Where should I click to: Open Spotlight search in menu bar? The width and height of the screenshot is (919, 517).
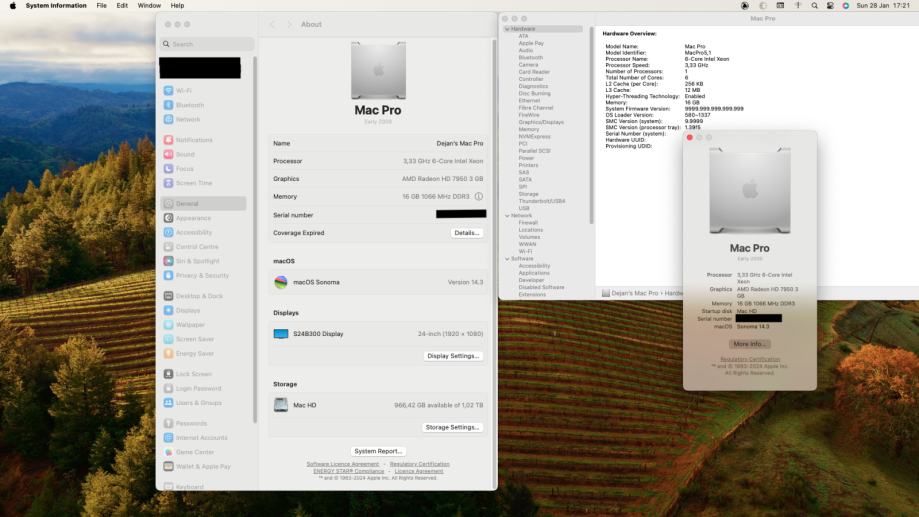click(x=814, y=5)
